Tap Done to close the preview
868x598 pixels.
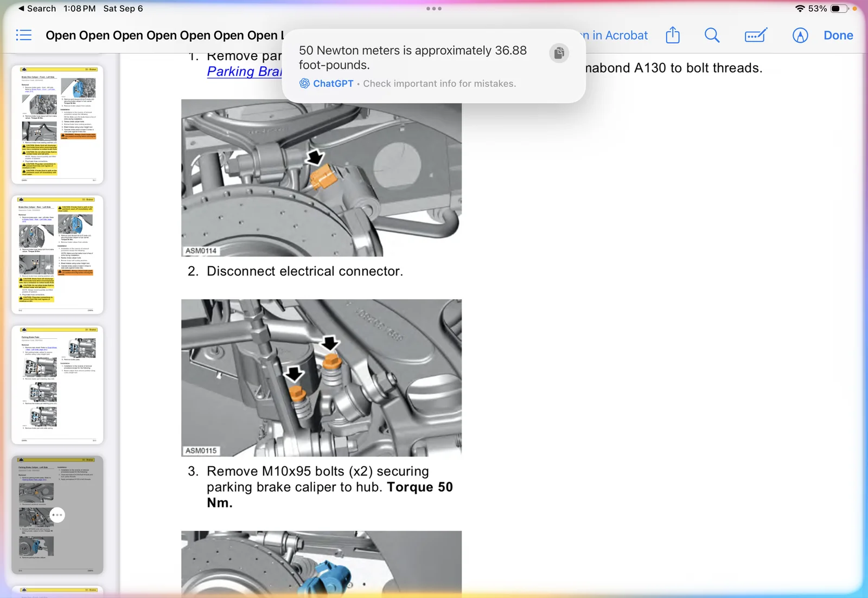(x=838, y=35)
